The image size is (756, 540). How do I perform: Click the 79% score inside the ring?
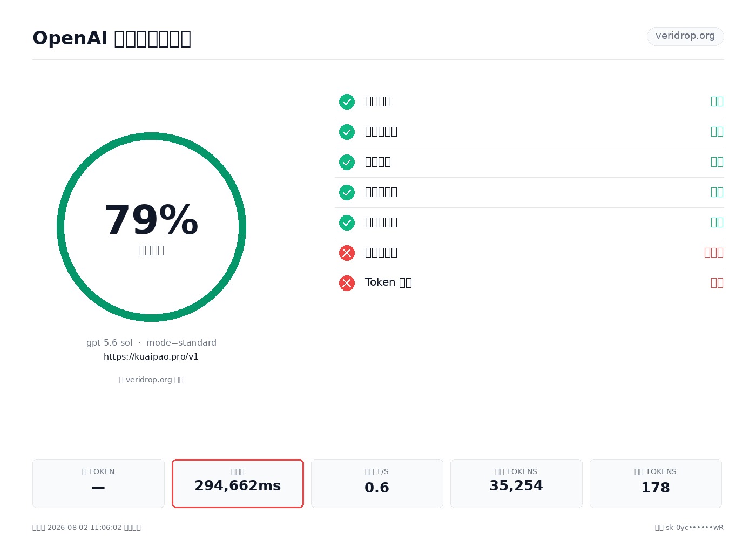(x=151, y=220)
